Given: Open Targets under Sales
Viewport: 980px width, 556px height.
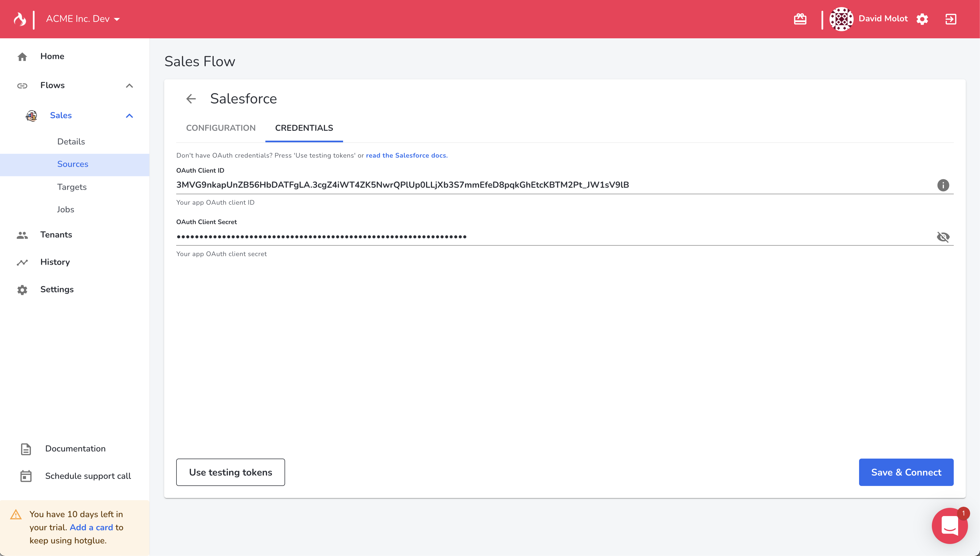Looking at the screenshot, I should [72, 187].
